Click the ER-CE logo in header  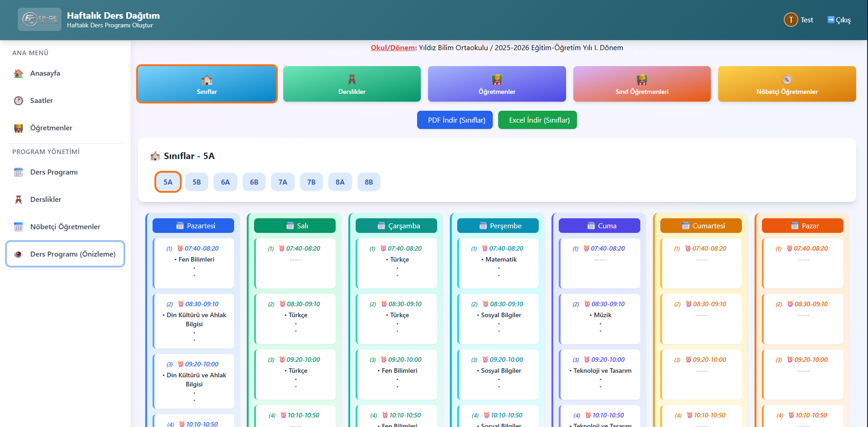(40, 20)
